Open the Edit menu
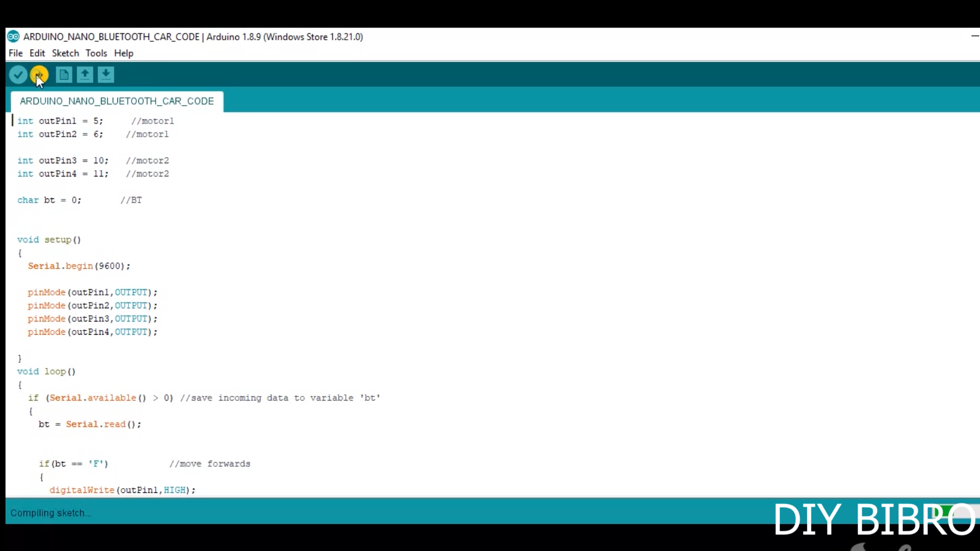Image resolution: width=980 pixels, height=551 pixels. click(37, 53)
